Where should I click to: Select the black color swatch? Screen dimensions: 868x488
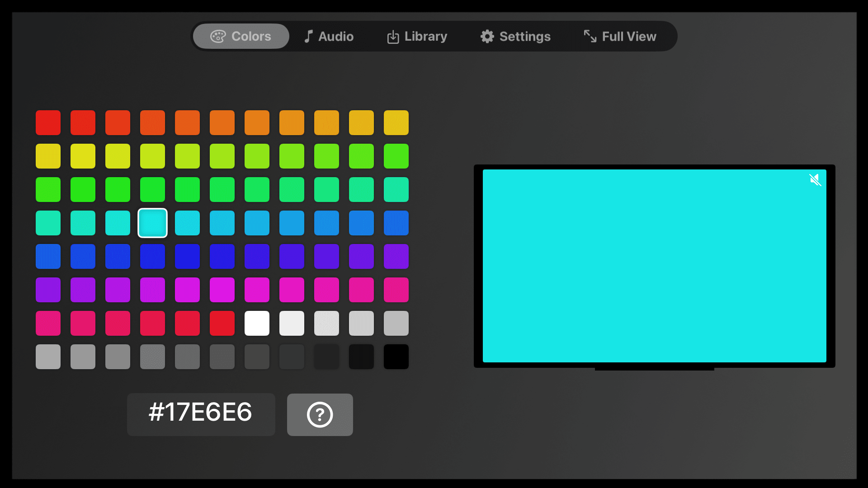click(396, 357)
